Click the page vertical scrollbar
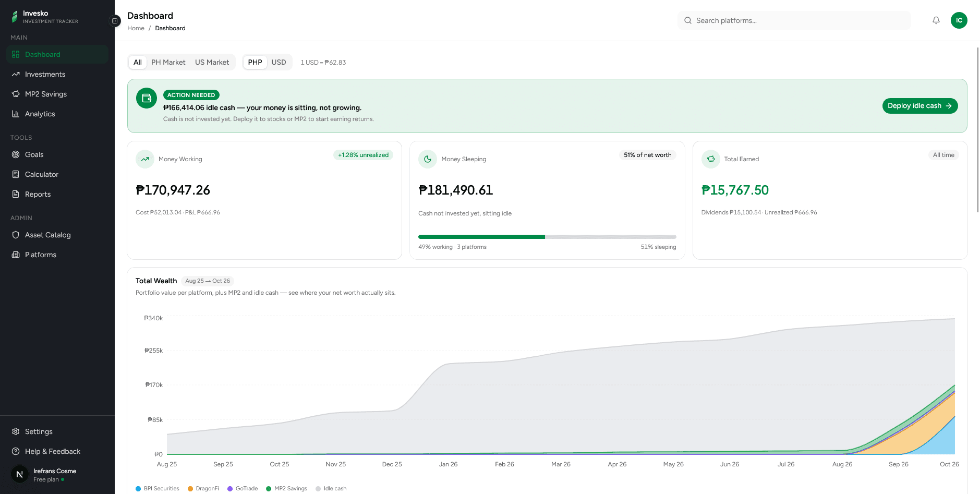Image resolution: width=980 pixels, height=494 pixels. click(x=978, y=129)
